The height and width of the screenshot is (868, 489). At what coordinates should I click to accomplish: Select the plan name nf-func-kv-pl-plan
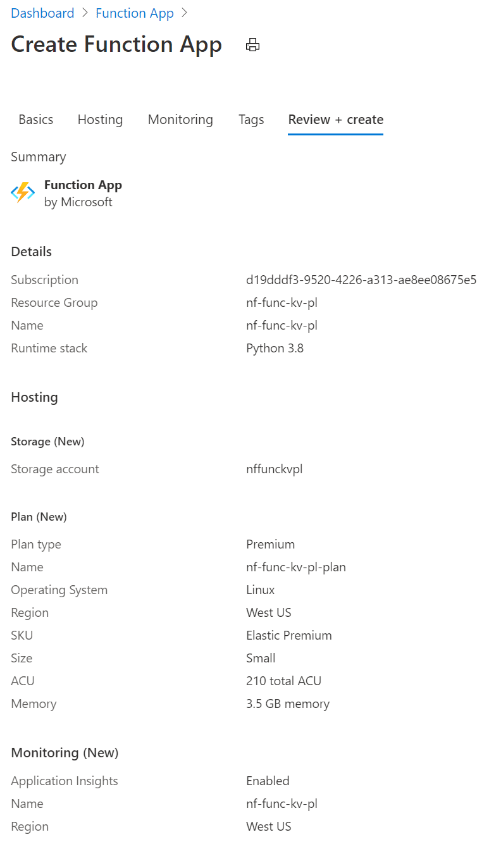coord(296,567)
